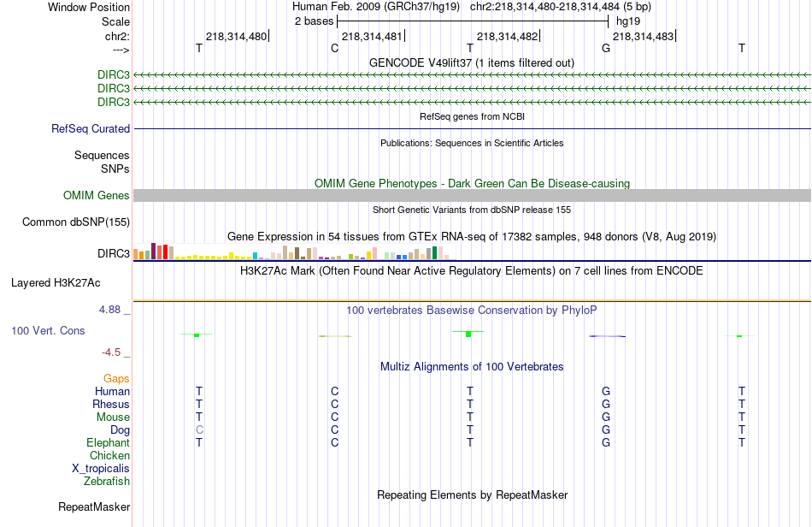
Task: Click the 4.88 PhyloP upper scale value
Action: click(109, 310)
